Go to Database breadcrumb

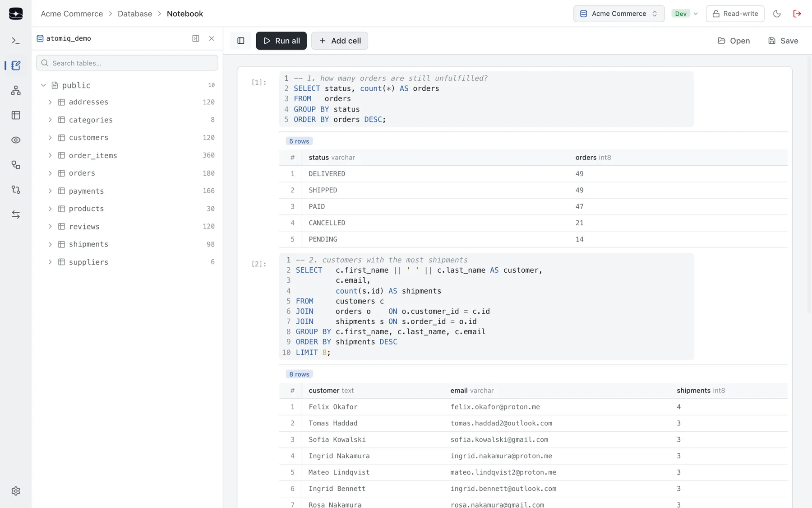[x=135, y=14]
